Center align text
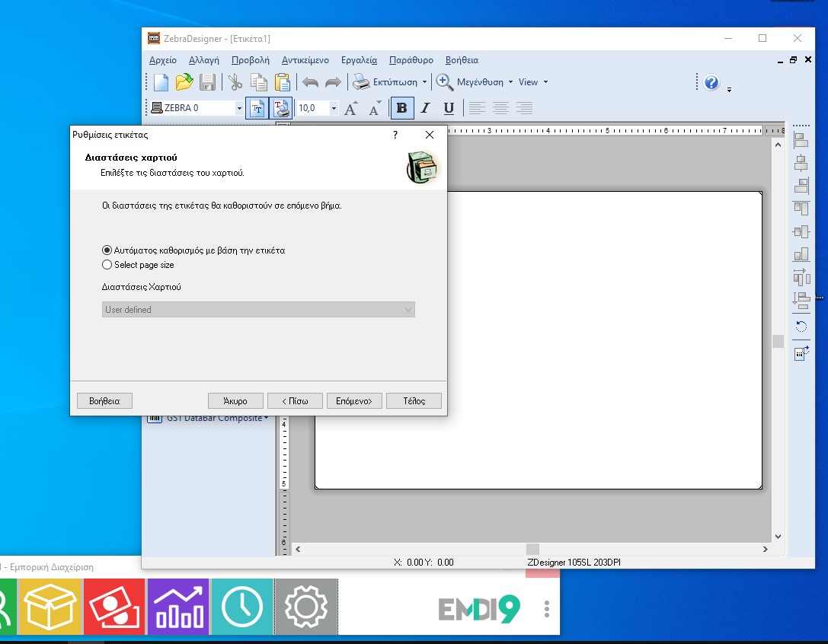 pos(500,108)
